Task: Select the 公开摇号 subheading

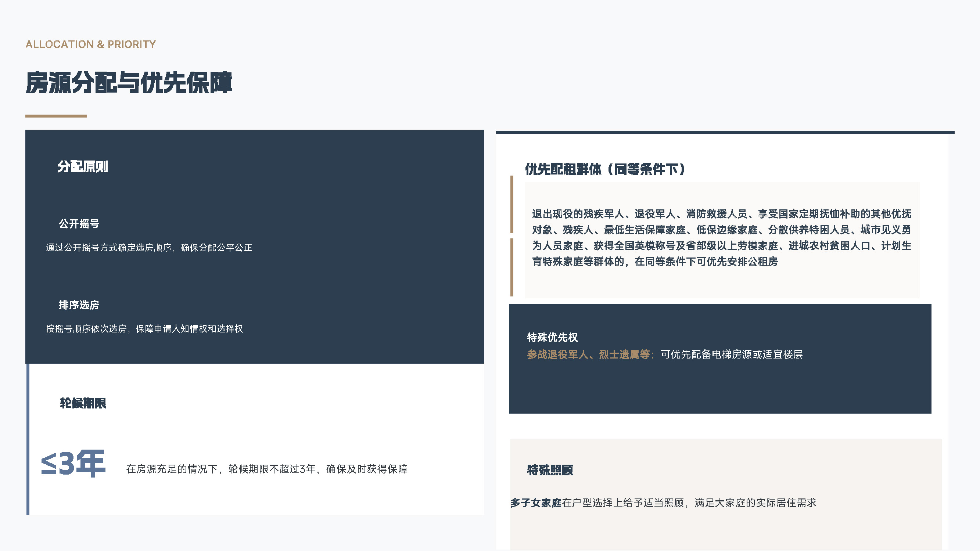Action: tap(79, 224)
